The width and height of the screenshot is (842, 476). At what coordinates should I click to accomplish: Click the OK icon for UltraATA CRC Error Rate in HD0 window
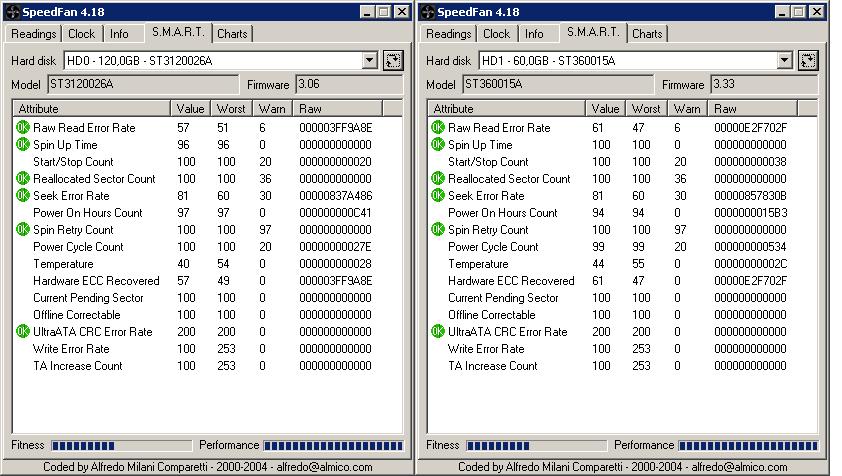[x=23, y=331]
